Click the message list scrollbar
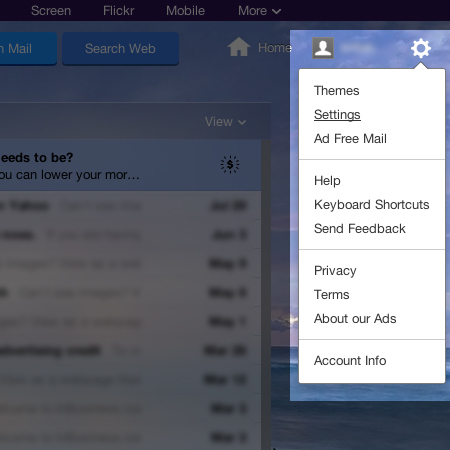 coord(266,295)
